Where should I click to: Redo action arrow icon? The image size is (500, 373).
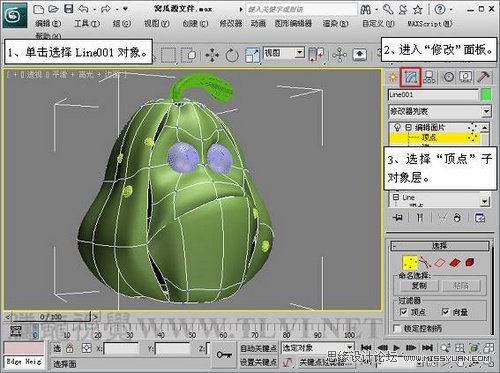pyautogui.click(x=106, y=9)
